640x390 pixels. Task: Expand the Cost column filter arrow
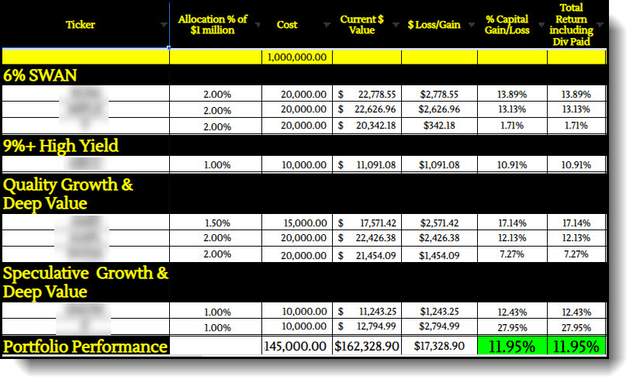pos(327,25)
